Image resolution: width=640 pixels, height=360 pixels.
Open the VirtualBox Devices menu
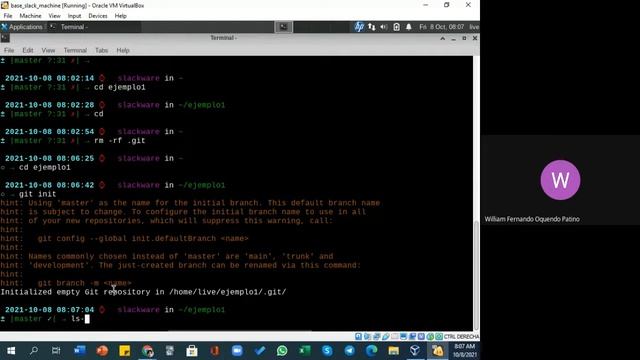tap(98, 16)
